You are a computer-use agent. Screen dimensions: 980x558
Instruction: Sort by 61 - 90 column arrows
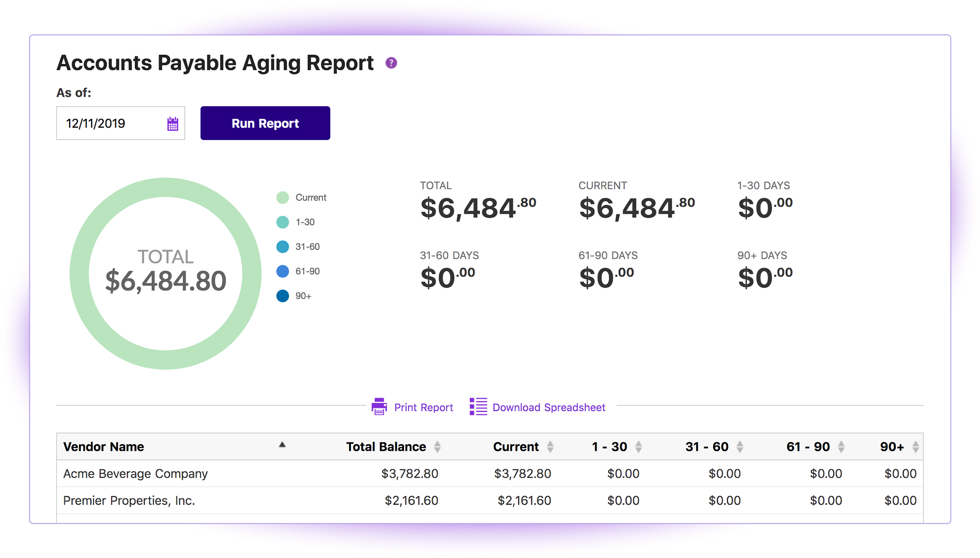841,447
